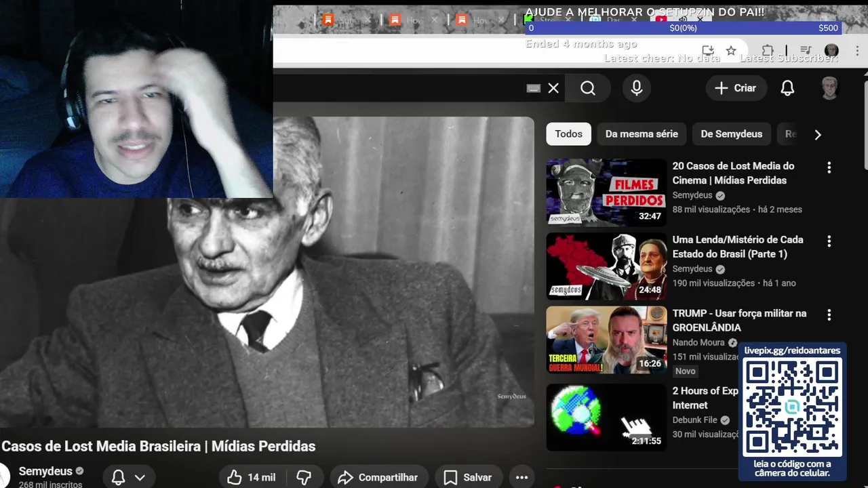Click the notification bell below the video
The height and width of the screenshot is (488, 868).
pyautogui.click(x=118, y=478)
